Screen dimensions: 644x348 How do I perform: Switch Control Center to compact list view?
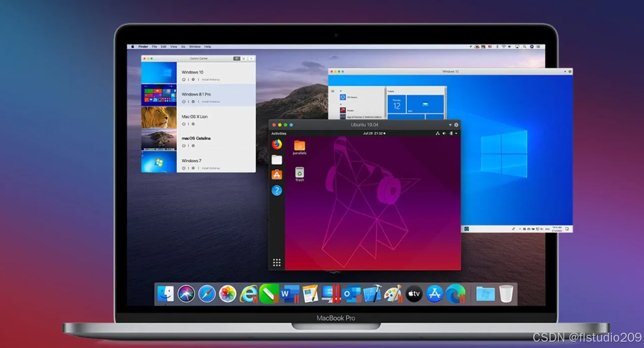(244, 58)
